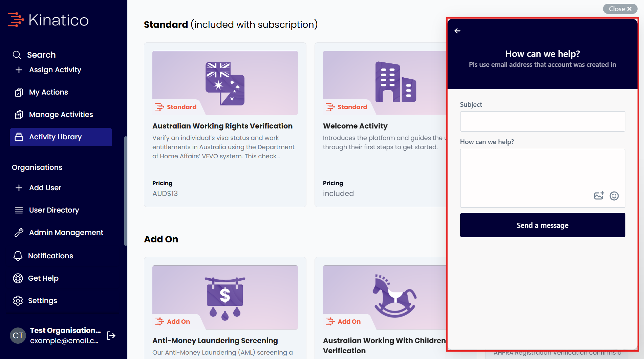Screen dimensions: 644x359
Task: Click the attach image icon in message box
Action: 599,196
